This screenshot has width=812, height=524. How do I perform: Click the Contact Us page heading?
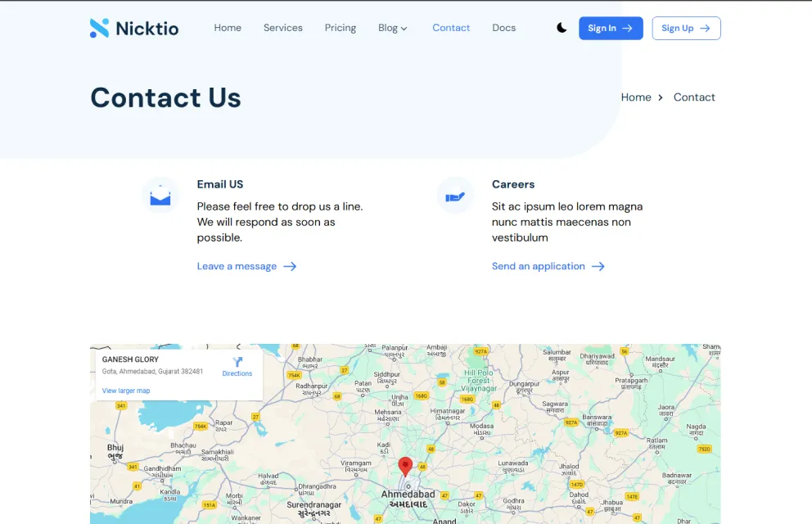coord(165,97)
